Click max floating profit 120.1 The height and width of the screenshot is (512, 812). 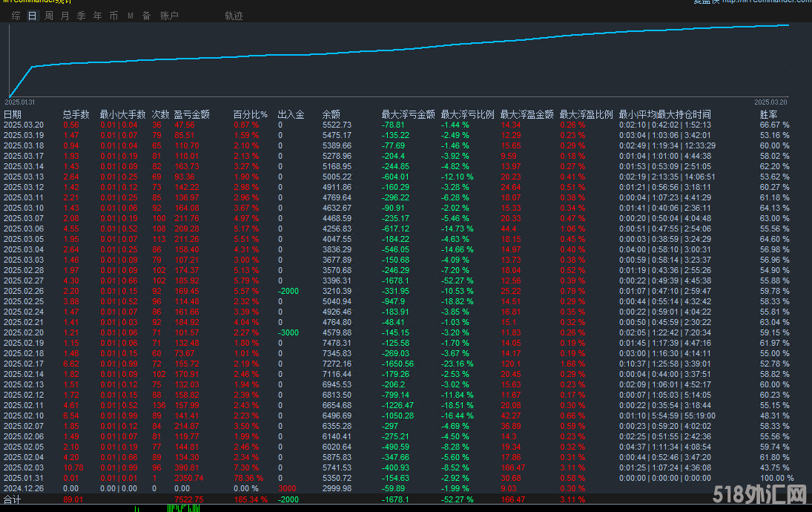[x=511, y=364]
